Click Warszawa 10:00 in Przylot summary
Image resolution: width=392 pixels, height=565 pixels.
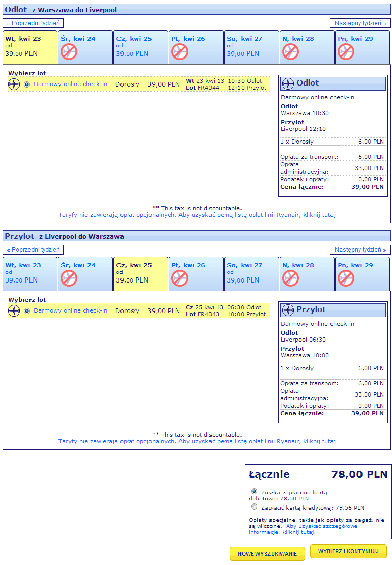pyautogui.click(x=305, y=356)
